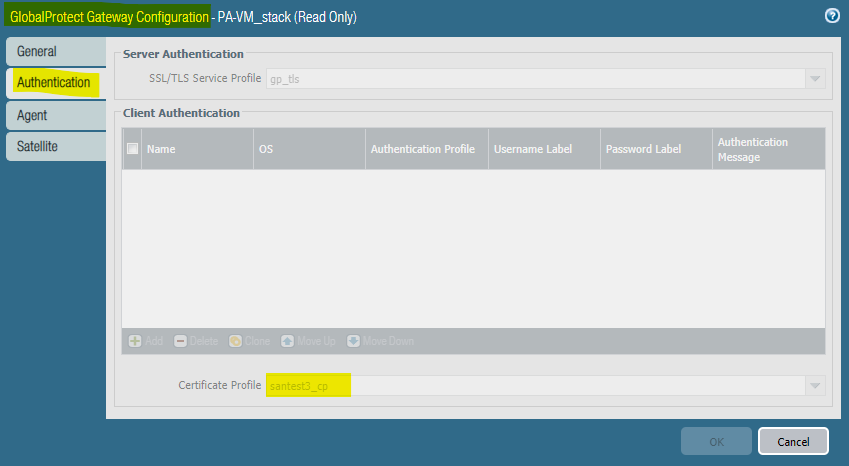Go to the Satellite tab
The image size is (849, 466).
coord(55,146)
